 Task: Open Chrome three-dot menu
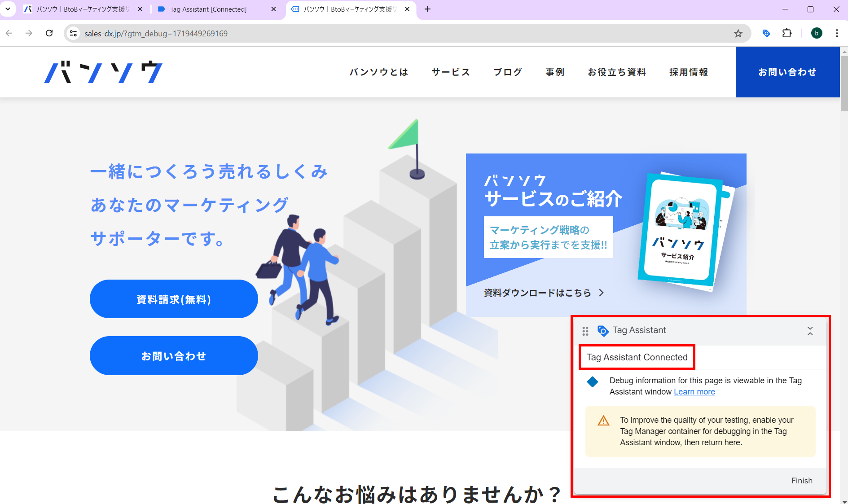(x=837, y=33)
